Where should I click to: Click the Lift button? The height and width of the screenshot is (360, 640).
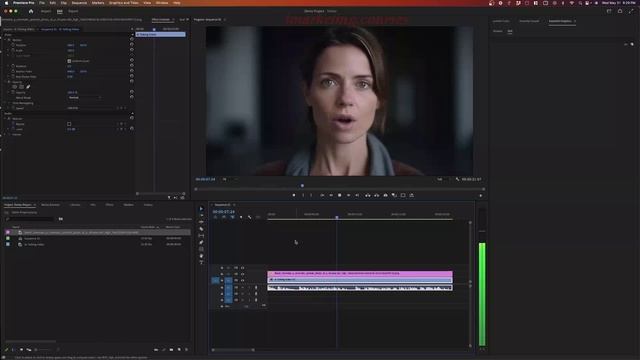(367, 196)
